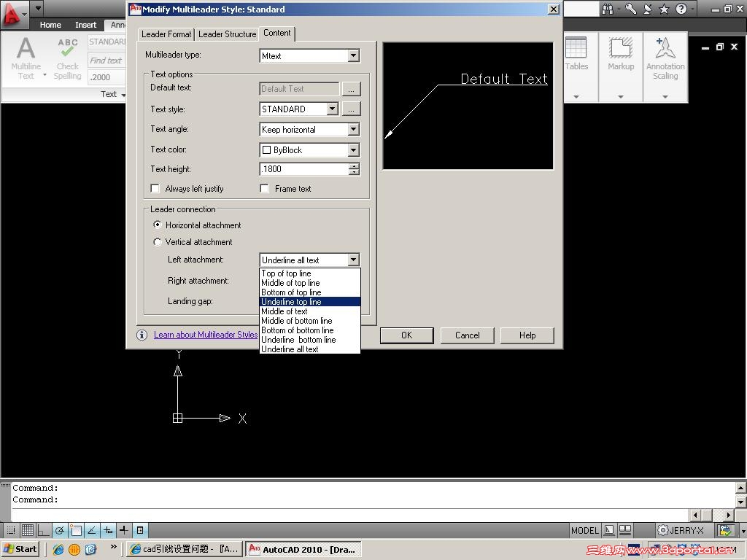Screen dimensions: 747x560
Task: Click the Help button
Action: pyautogui.click(x=527, y=335)
